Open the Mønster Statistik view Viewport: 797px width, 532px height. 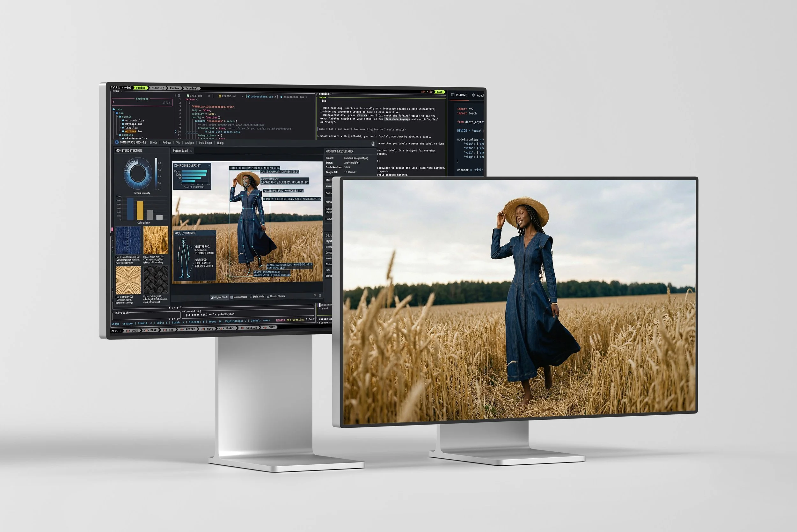(276, 296)
